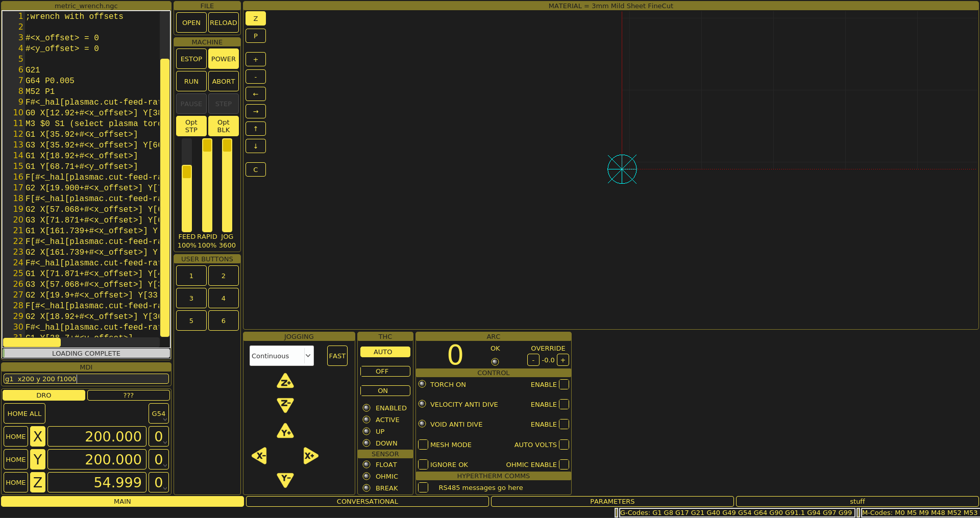This screenshot has width=980, height=518.
Task: Open the G54 coordinate system dropdown
Action: [159, 413]
